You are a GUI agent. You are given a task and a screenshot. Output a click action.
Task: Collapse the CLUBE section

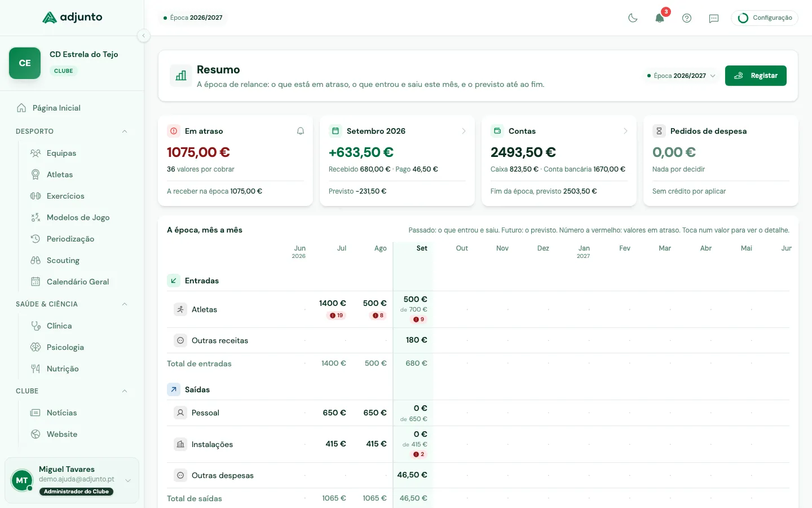coord(125,391)
